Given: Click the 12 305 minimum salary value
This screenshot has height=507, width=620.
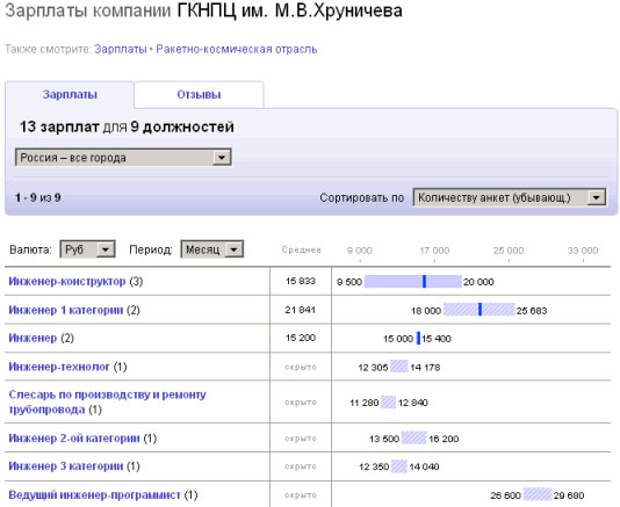Looking at the screenshot, I should [x=373, y=367].
